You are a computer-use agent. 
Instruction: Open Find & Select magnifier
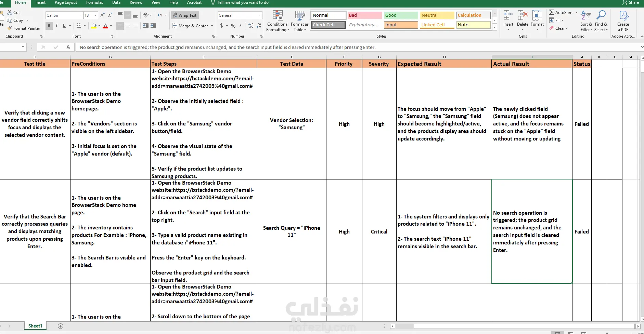pos(601,21)
